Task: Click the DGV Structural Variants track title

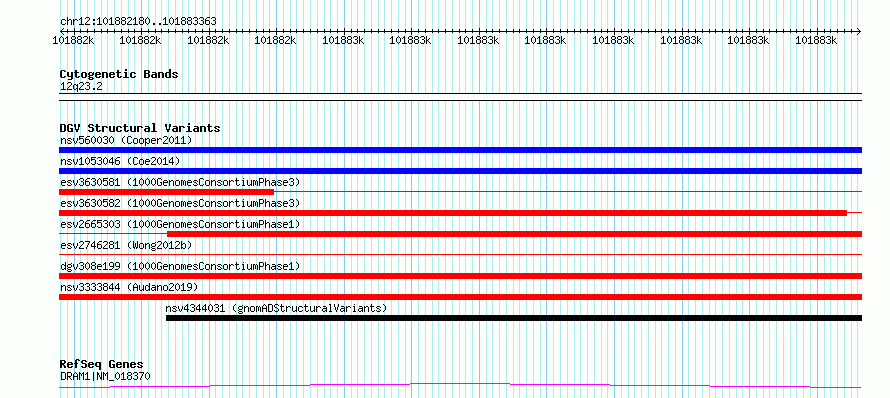Action: (x=140, y=128)
